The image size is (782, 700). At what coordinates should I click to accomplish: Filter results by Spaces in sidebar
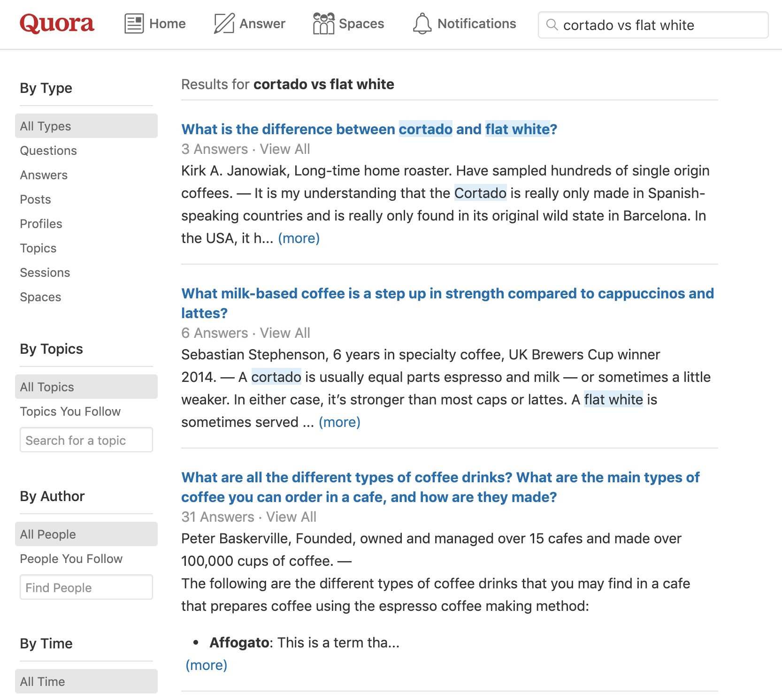pyautogui.click(x=40, y=297)
